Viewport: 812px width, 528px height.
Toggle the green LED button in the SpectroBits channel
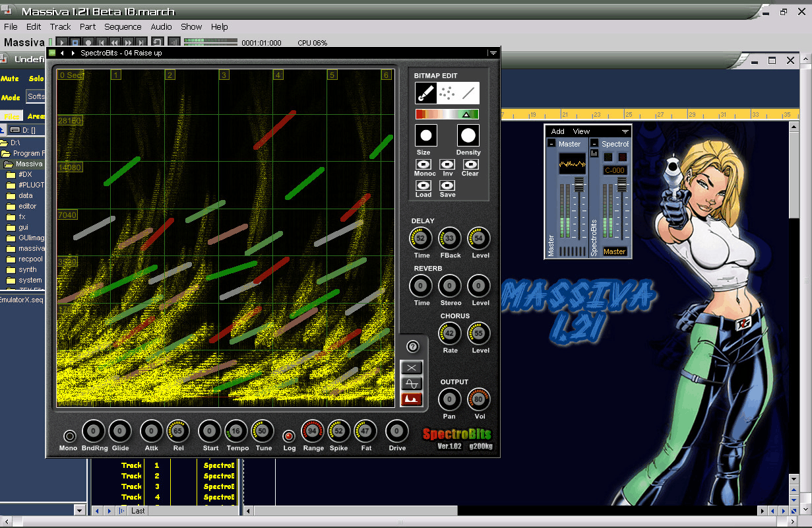click(608, 157)
